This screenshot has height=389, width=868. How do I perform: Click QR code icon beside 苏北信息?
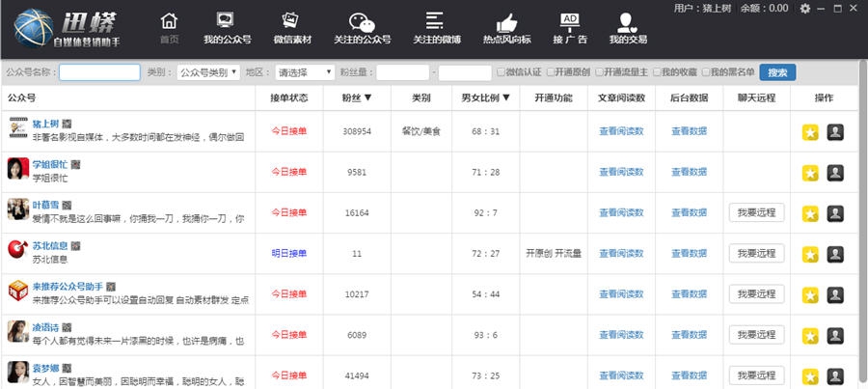[76, 246]
